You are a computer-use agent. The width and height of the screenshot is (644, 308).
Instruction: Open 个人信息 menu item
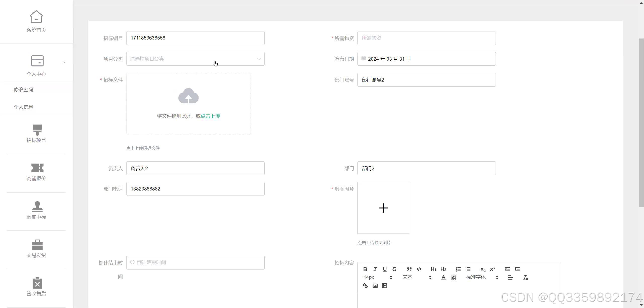(x=23, y=107)
